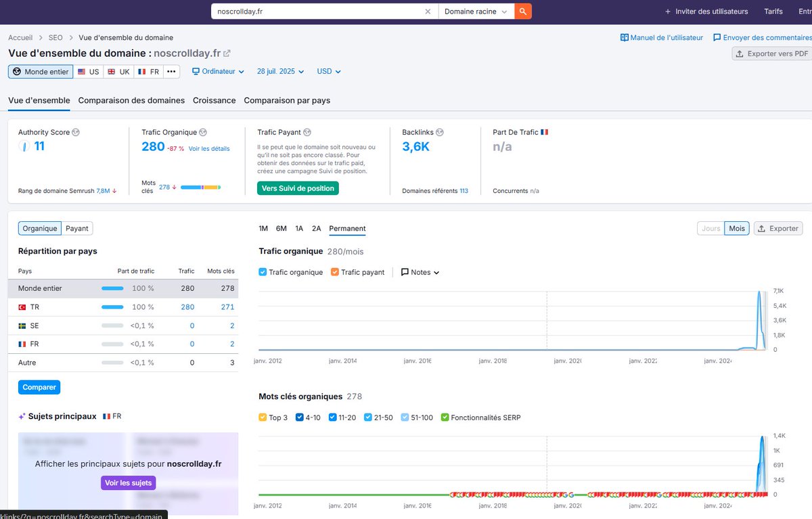Click the Envoyer des commentaires chat icon
The image size is (812, 519).
[717, 38]
